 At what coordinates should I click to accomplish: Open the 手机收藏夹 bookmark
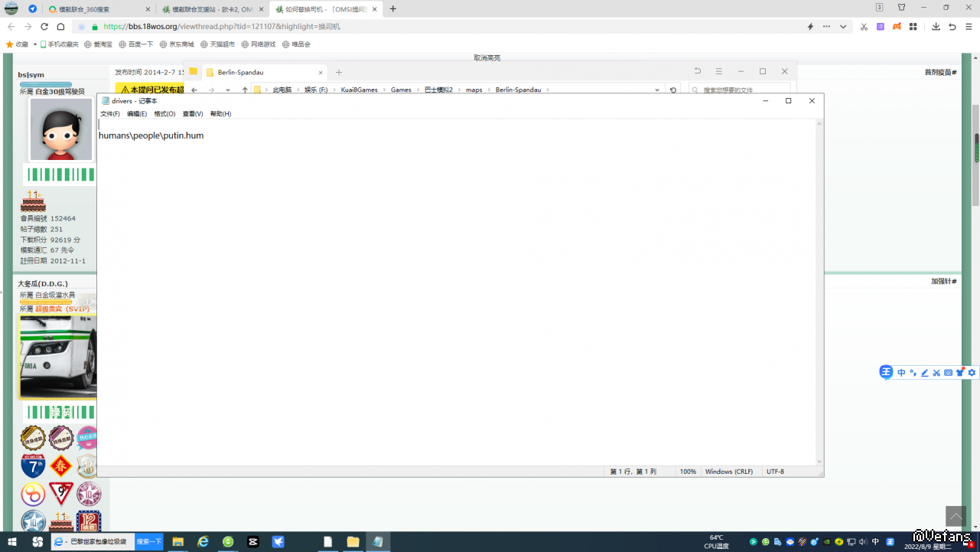click(60, 44)
